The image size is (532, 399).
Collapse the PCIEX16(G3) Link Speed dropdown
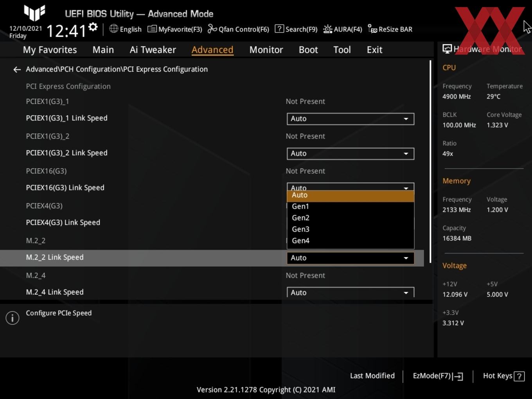coord(350,187)
